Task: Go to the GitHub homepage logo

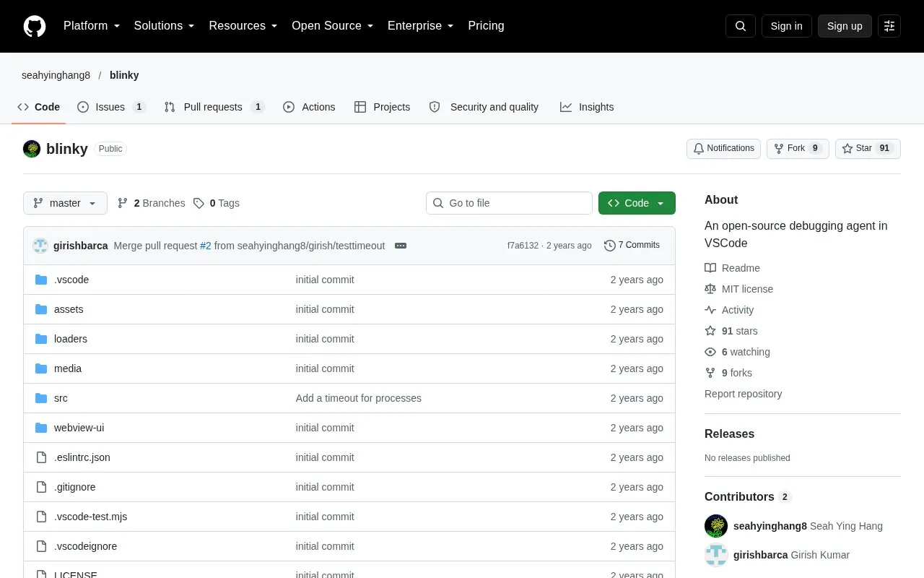Action: [35, 26]
